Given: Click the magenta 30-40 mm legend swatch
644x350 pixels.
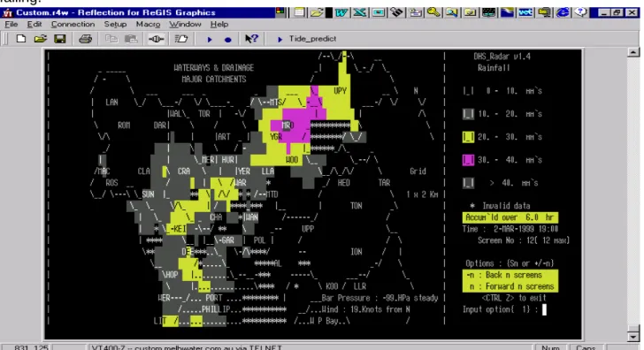Looking at the screenshot, I should (468, 160).
